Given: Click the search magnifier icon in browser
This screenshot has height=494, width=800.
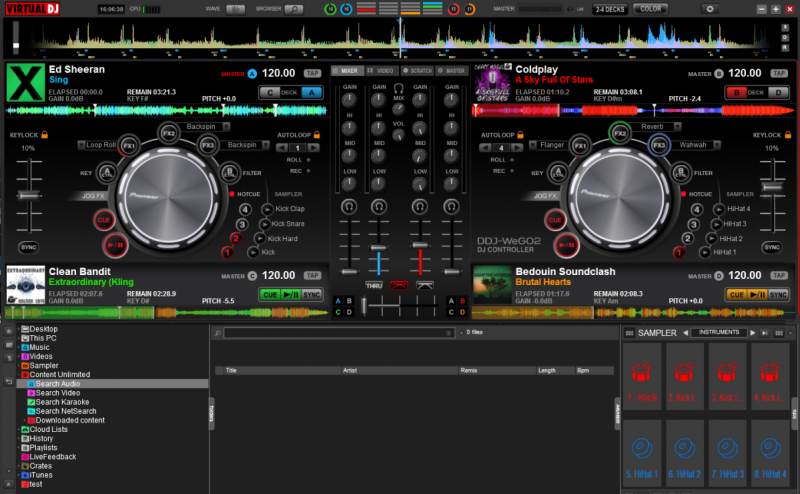Looking at the screenshot, I should click(x=218, y=333).
